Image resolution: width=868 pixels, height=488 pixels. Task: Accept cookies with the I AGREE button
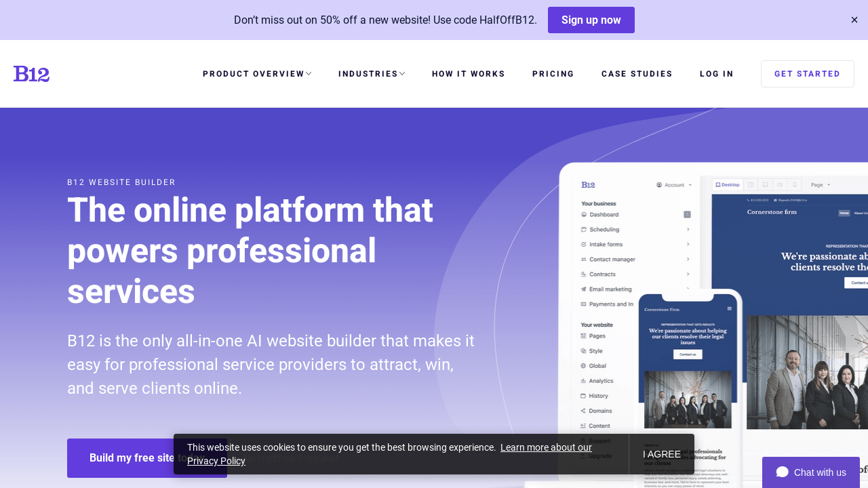(662, 454)
